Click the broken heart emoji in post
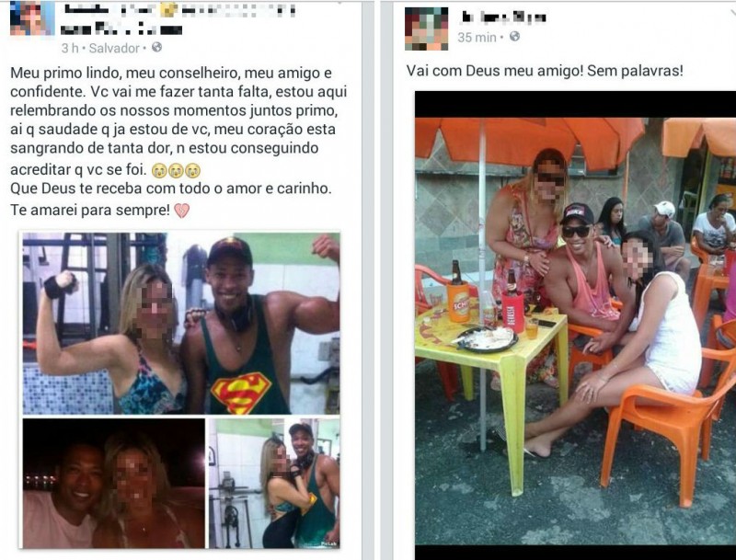 (181, 211)
